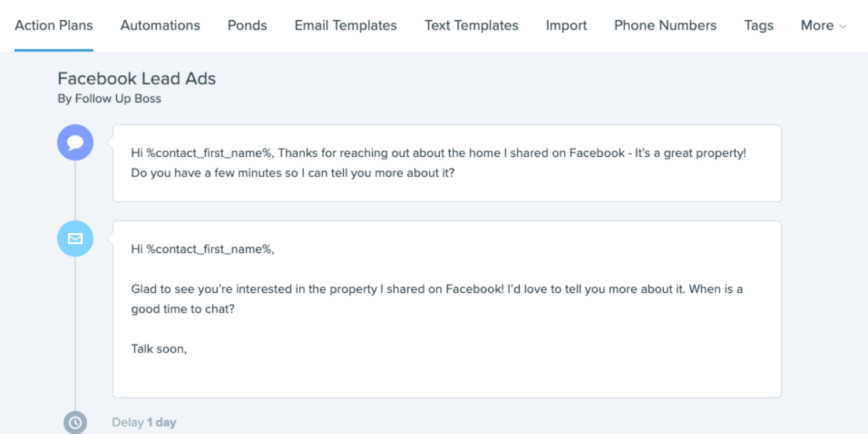Open the Import tab
This screenshot has width=868, height=434.
pos(567,25)
